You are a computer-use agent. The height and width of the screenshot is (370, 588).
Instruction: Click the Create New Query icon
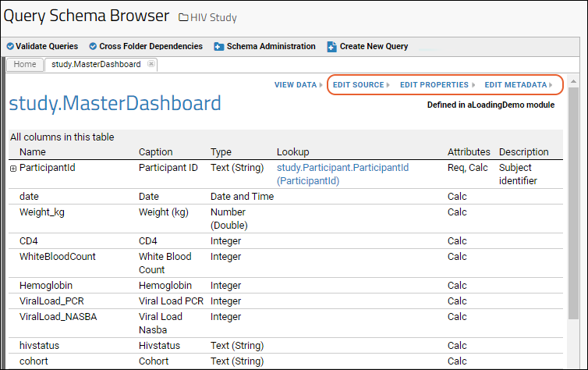pyautogui.click(x=331, y=47)
